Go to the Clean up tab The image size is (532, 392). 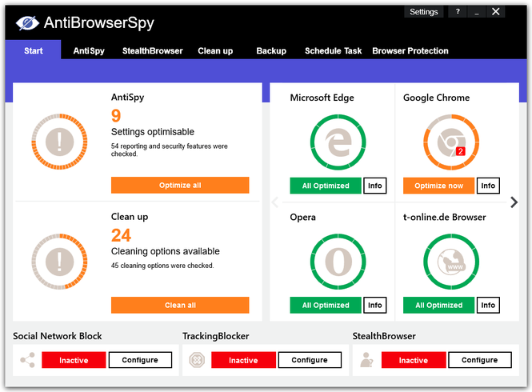pyautogui.click(x=215, y=51)
